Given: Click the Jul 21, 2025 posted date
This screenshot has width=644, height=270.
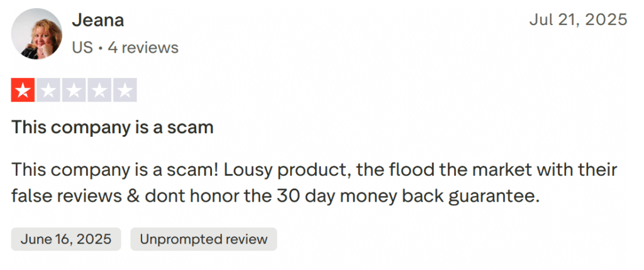Looking at the screenshot, I should [x=578, y=20].
